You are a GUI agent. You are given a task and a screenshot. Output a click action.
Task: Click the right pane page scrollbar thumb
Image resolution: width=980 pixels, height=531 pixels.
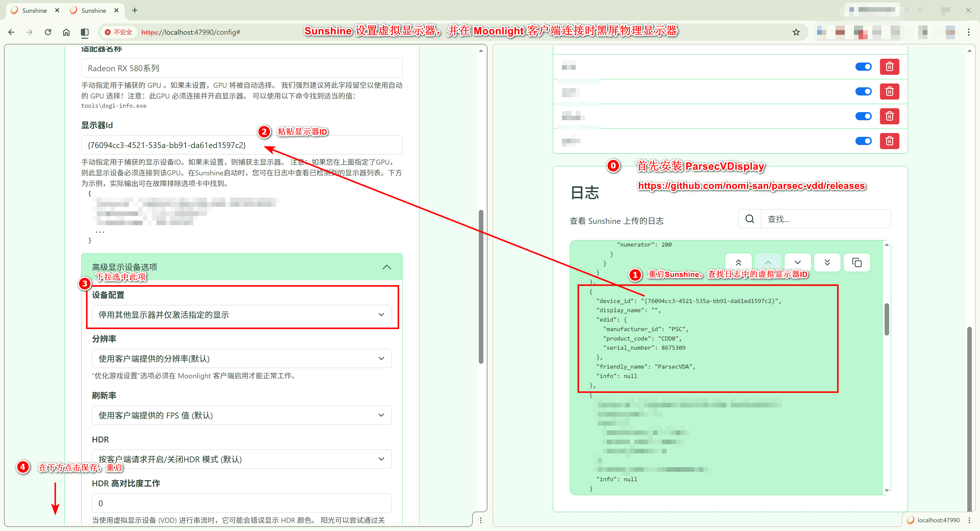click(969, 419)
